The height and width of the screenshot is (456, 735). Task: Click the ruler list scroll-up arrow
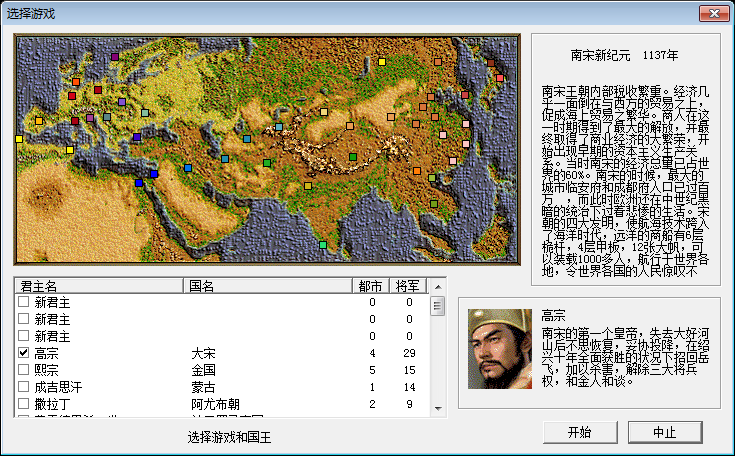point(438,287)
